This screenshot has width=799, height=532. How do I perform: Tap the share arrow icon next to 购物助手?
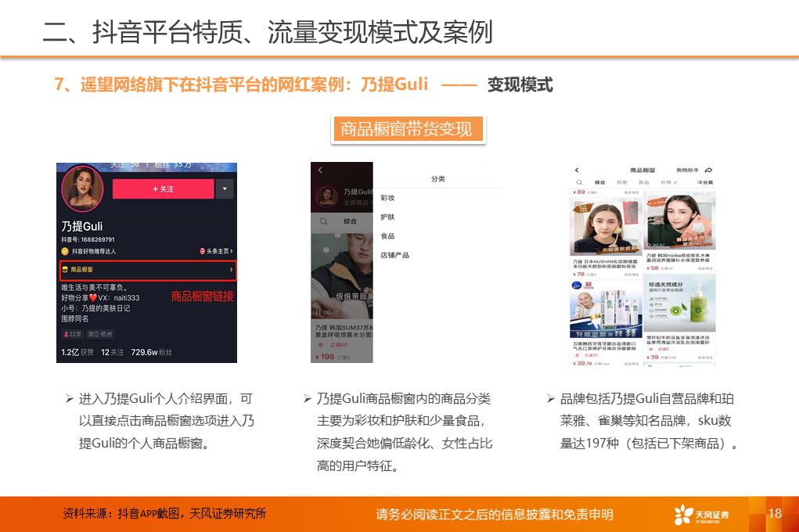pos(708,171)
